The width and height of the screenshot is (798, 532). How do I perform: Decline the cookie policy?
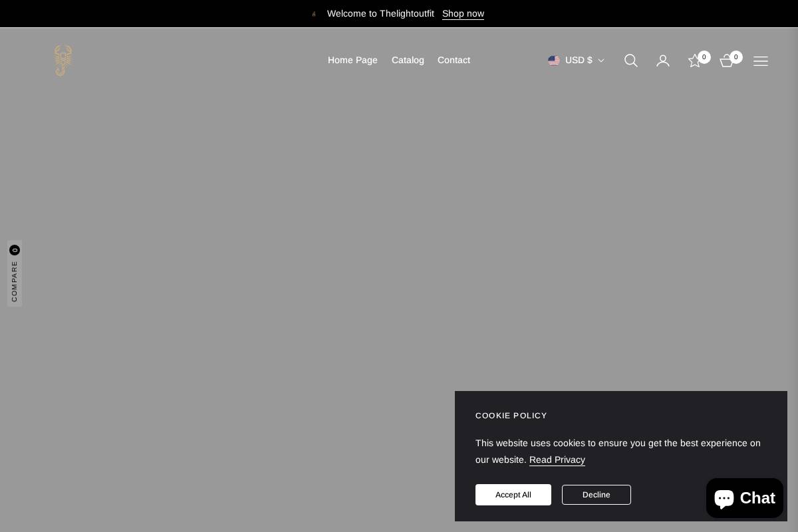(x=596, y=495)
